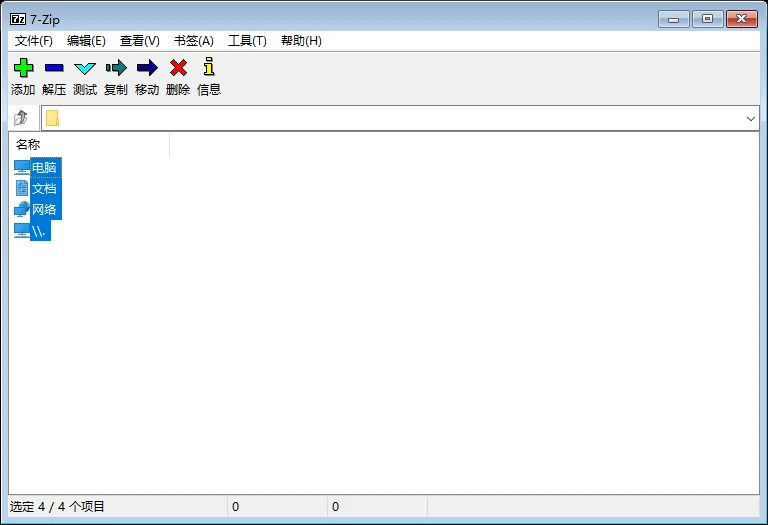Image resolution: width=768 pixels, height=525 pixels.
Task: Select the 网络 list entry
Action: [44, 210]
